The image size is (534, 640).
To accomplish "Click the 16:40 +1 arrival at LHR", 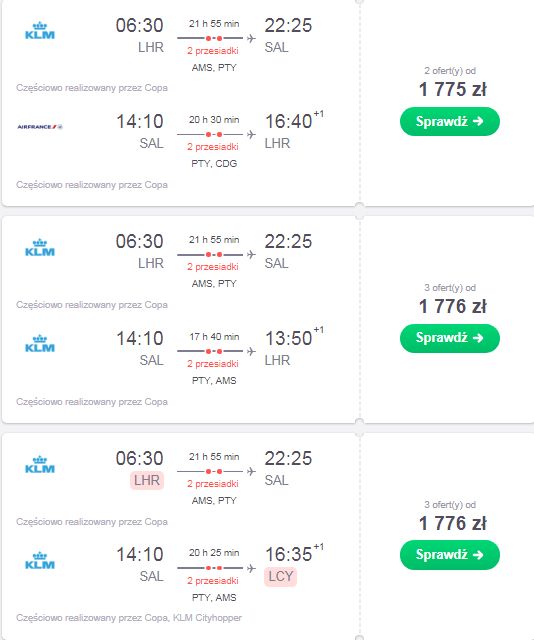I will [x=294, y=120].
